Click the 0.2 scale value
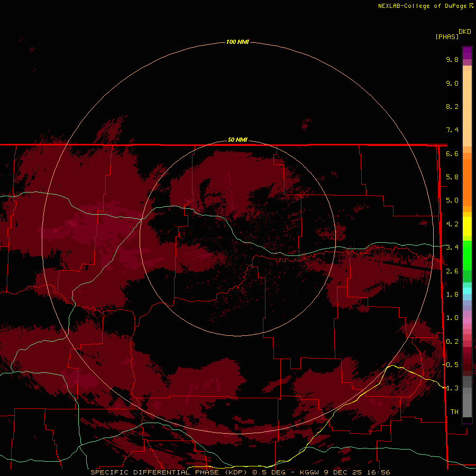 452,342
